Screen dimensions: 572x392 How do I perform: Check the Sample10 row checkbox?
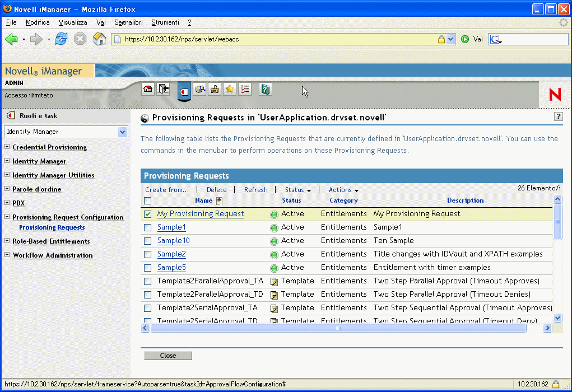click(x=148, y=241)
